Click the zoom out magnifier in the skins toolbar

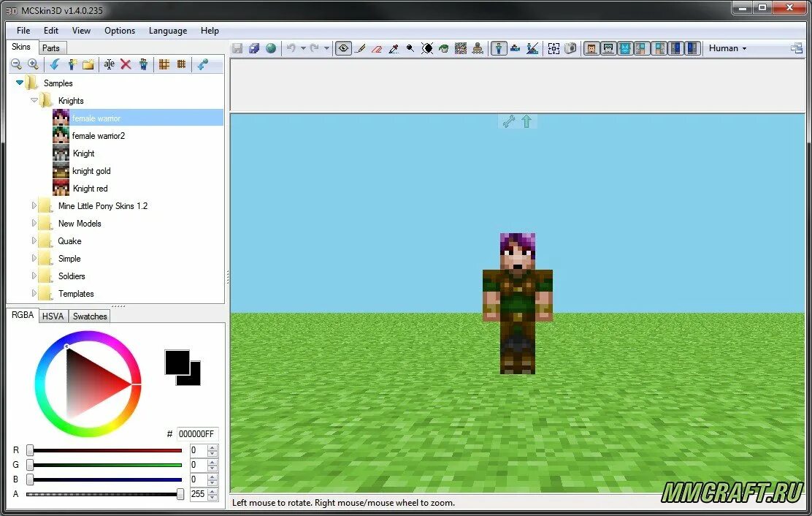click(16, 64)
